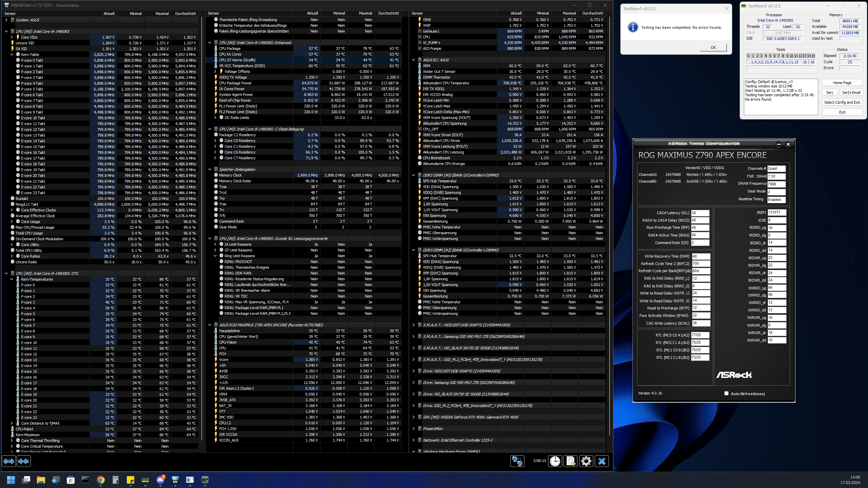Open the network remote monitoring icon in HWiNFO
Image resolution: width=868 pixels, height=488 pixels.
517,461
